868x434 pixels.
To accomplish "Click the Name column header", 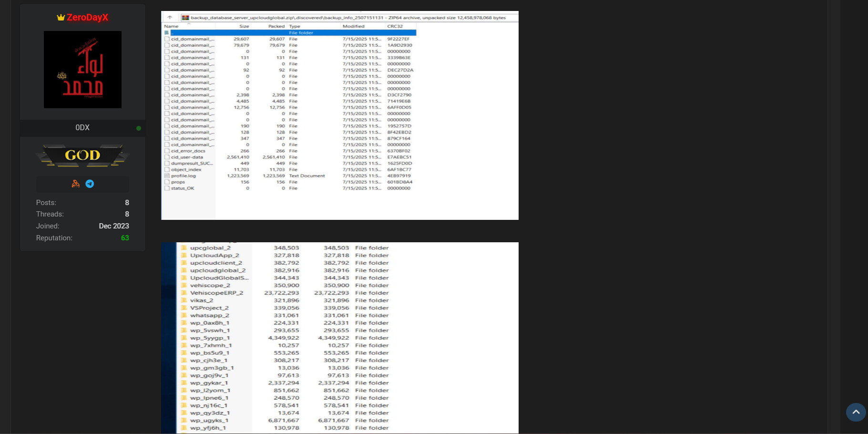I will 172,26.
